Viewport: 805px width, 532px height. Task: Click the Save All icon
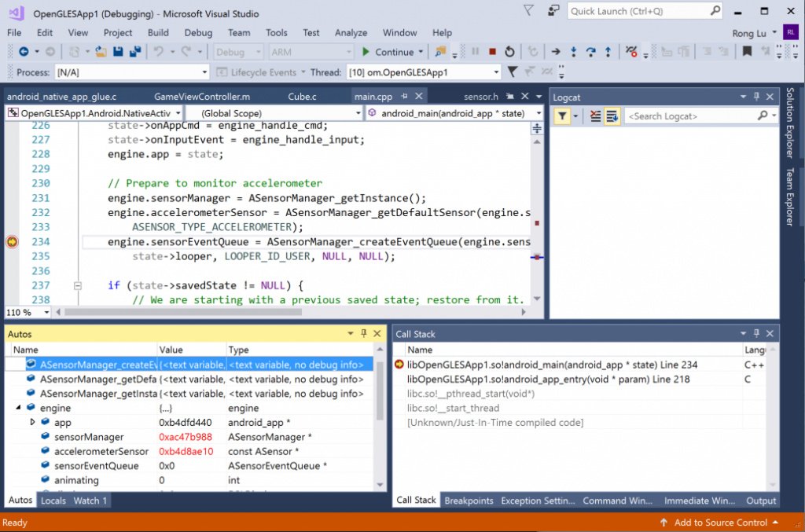click(x=134, y=51)
